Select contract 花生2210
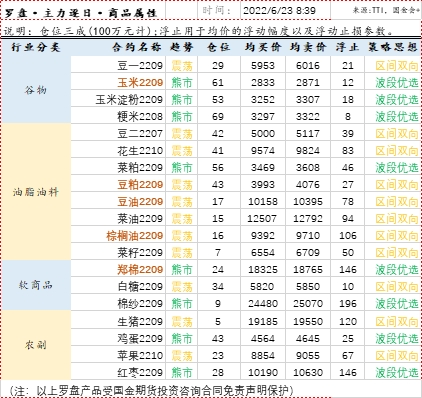This screenshot has height=398, width=422. 140,151
